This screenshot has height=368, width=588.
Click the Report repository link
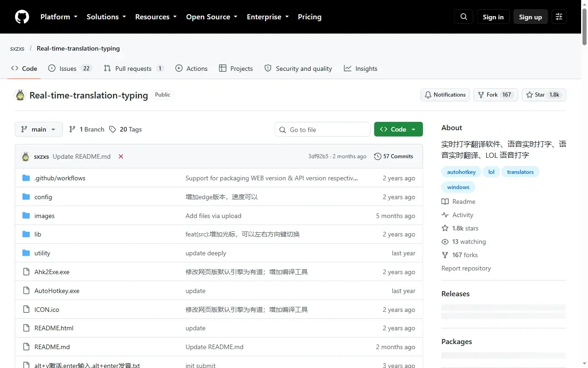coord(466,268)
